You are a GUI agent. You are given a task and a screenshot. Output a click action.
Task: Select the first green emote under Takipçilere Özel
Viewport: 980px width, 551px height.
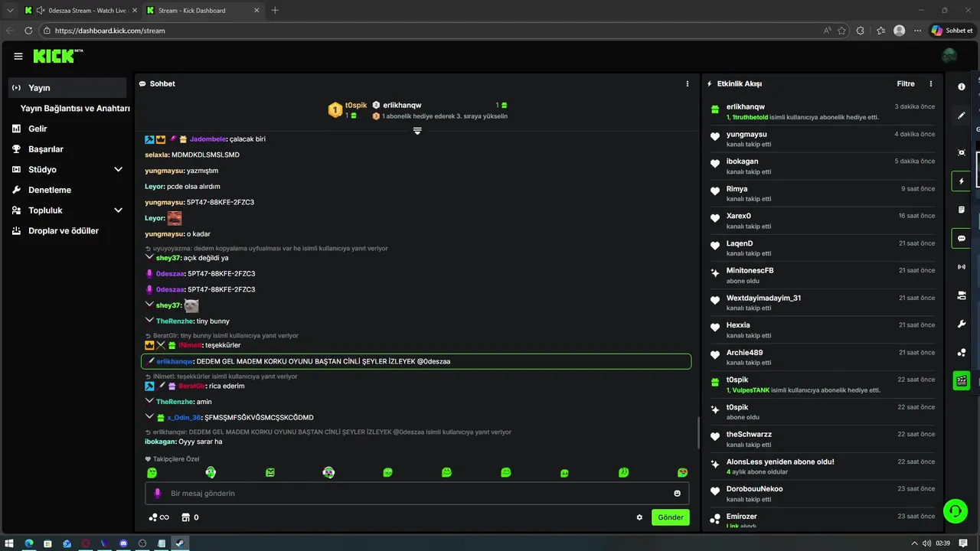point(152,473)
